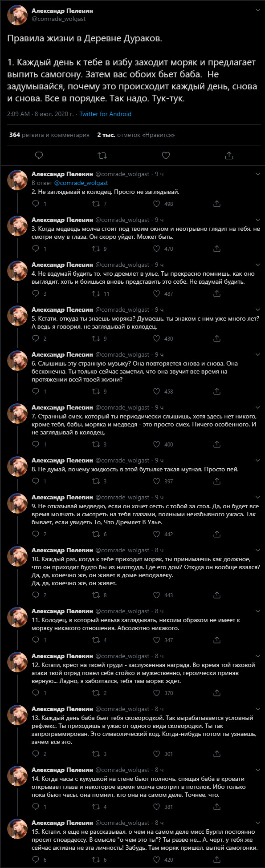The image size is (265, 868).
Task: View the 2 тыс. Нравится likes list
Action: pos(136,135)
